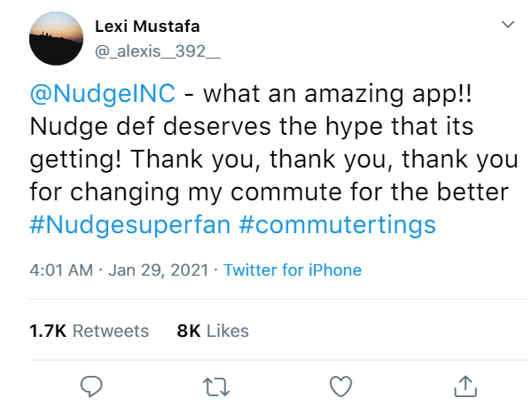Select the tweet body text
The width and height of the screenshot is (532, 414).
tap(274, 159)
